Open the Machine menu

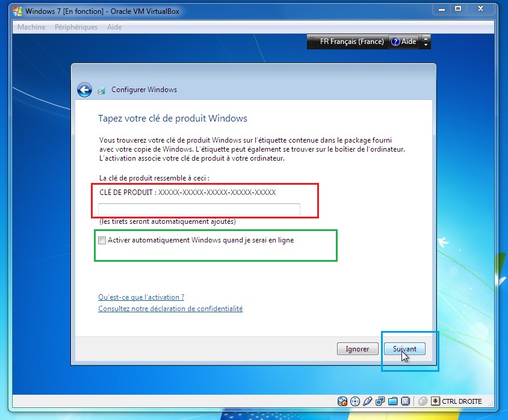(x=31, y=27)
